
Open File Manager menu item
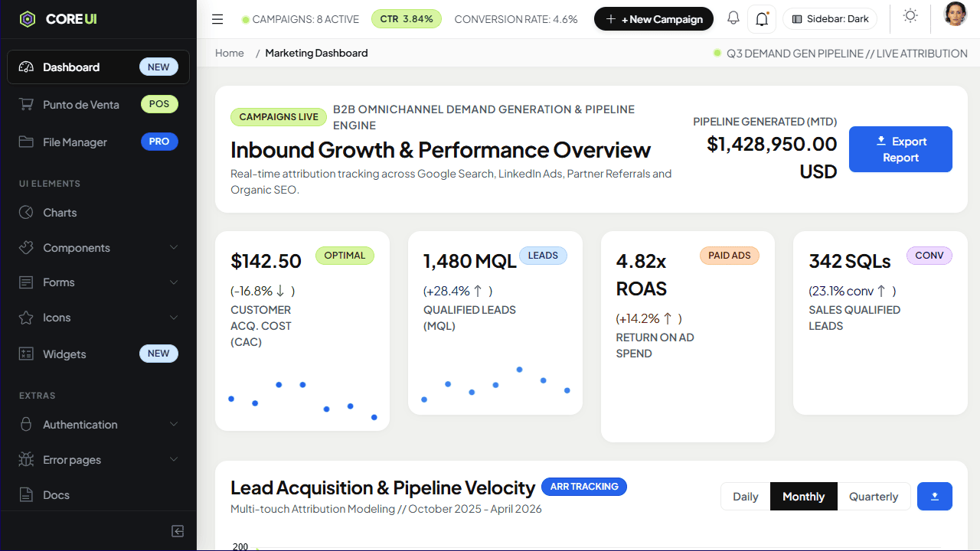[x=98, y=142]
